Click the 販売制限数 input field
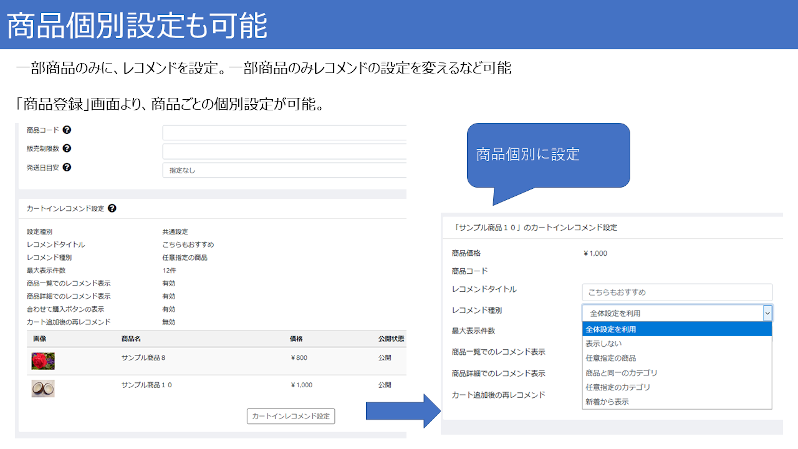This screenshot has width=798, height=449. 284,151
